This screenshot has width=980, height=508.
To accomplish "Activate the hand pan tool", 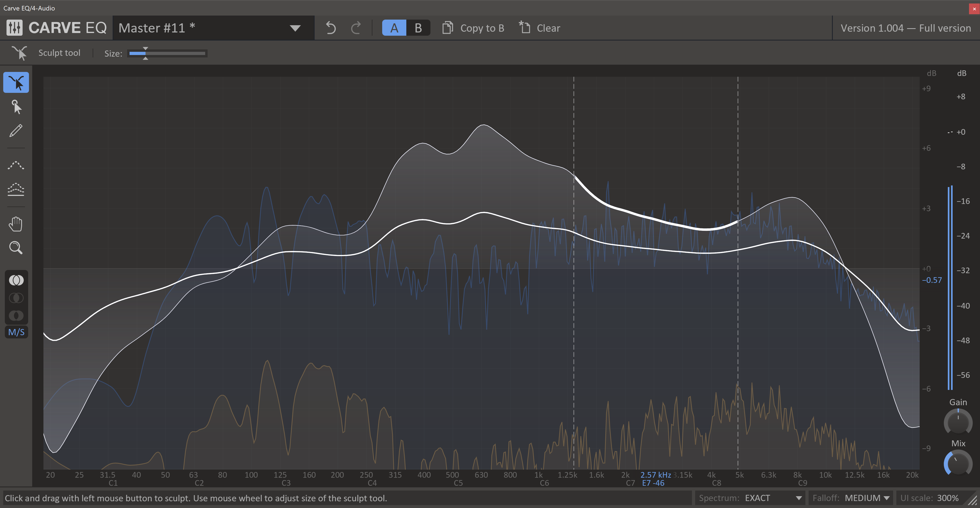I will pyautogui.click(x=16, y=224).
